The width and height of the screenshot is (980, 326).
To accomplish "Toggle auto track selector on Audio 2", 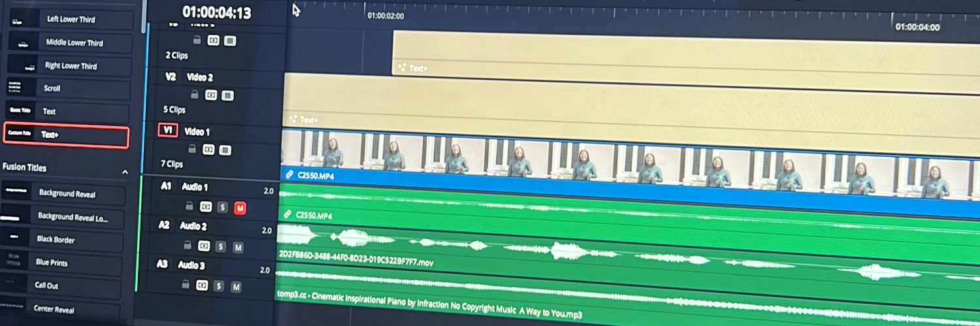I will coord(204,246).
